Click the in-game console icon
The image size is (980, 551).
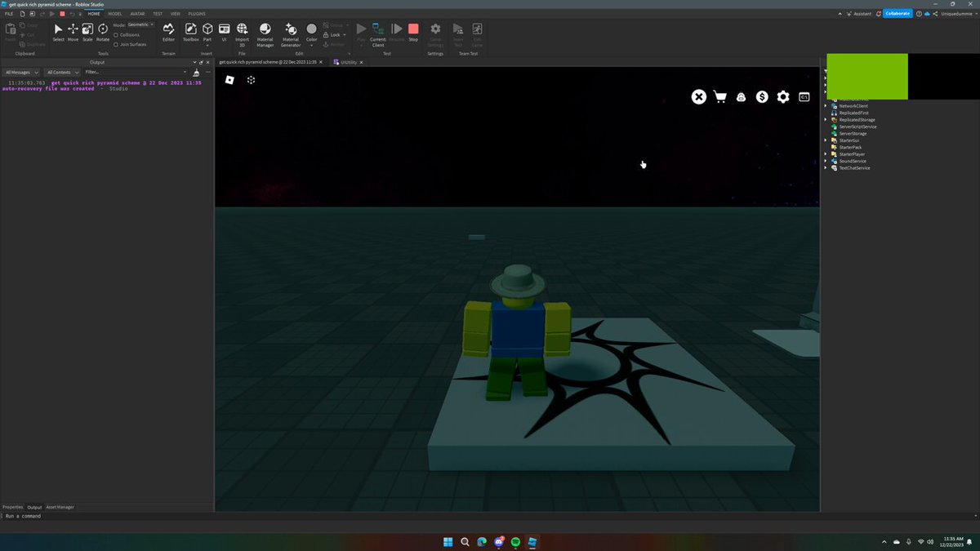[804, 97]
